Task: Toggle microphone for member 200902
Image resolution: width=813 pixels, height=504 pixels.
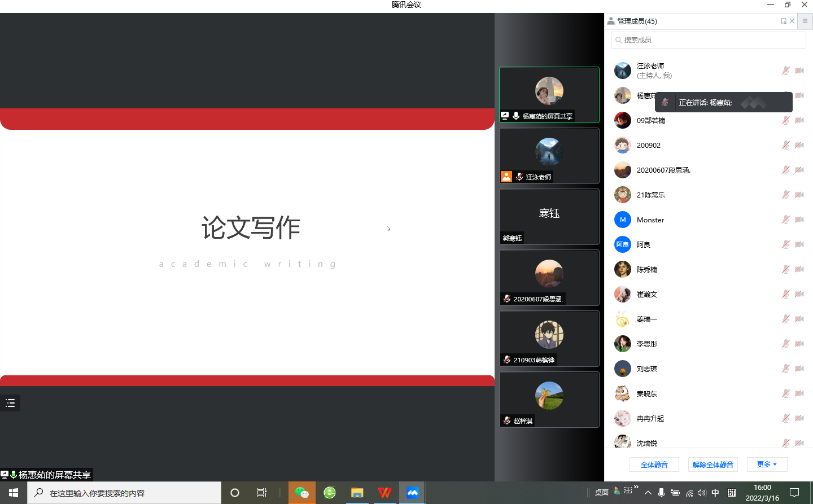Action: pyautogui.click(x=785, y=145)
